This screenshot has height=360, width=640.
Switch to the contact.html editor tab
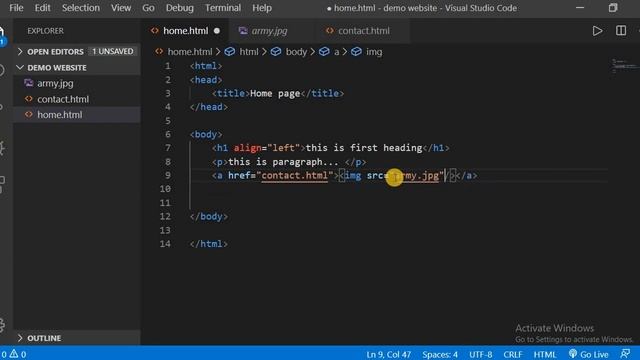pyautogui.click(x=363, y=31)
